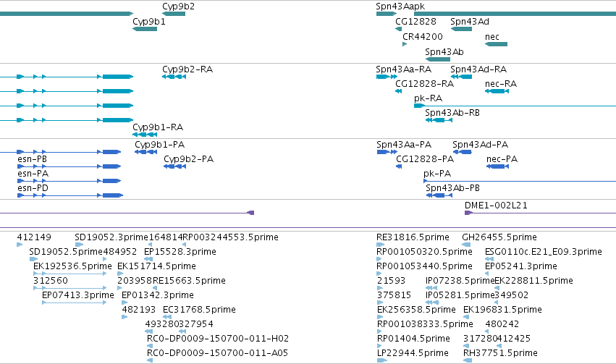Open the 312560 EST entry
This screenshot has height=364, width=616.
[70, 288]
